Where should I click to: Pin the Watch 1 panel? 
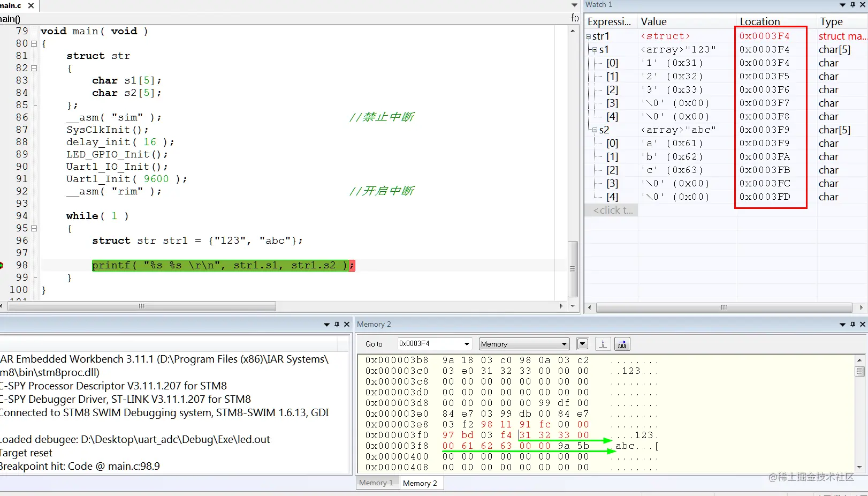[x=852, y=5]
